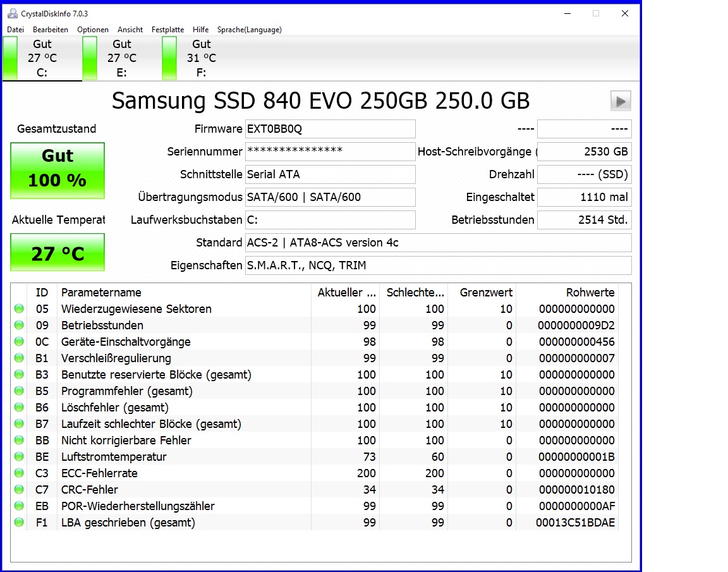Click status dot for Luftstromtemperatur row
728x572 pixels.
[x=19, y=456]
